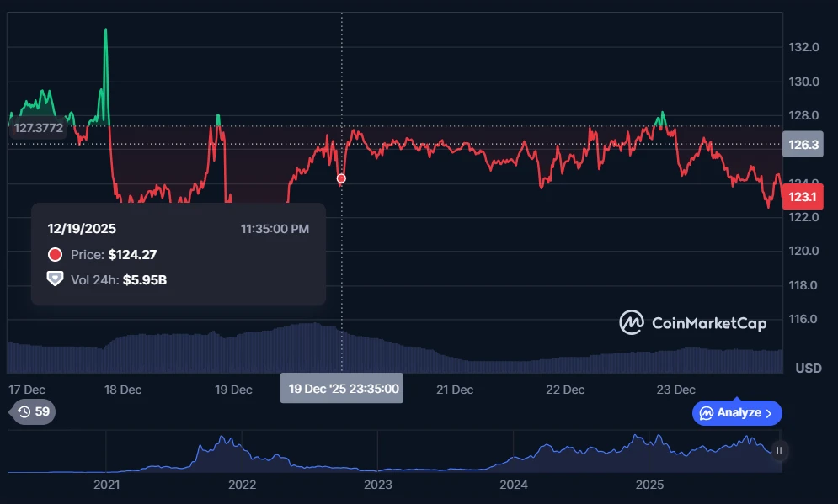Click the crosshair timestamp 19 Dec '25 23:35:00

pos(342,390)
